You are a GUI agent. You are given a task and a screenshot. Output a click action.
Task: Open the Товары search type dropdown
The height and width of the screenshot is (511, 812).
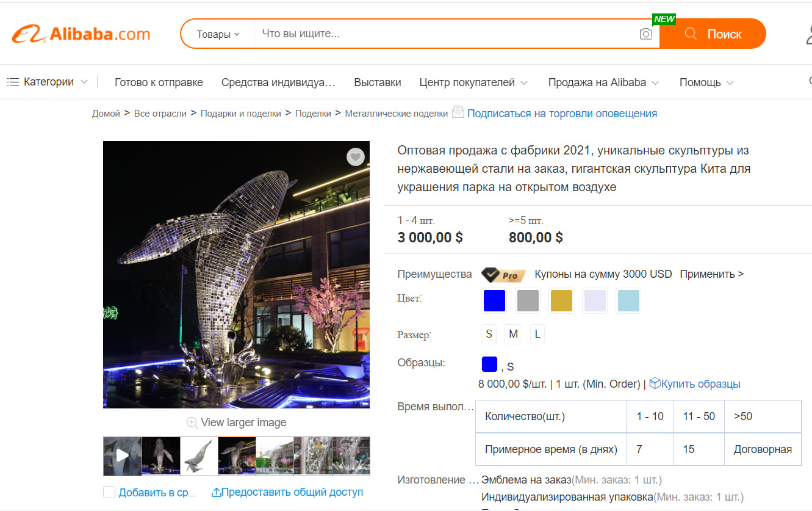click(x=218, y=34)
